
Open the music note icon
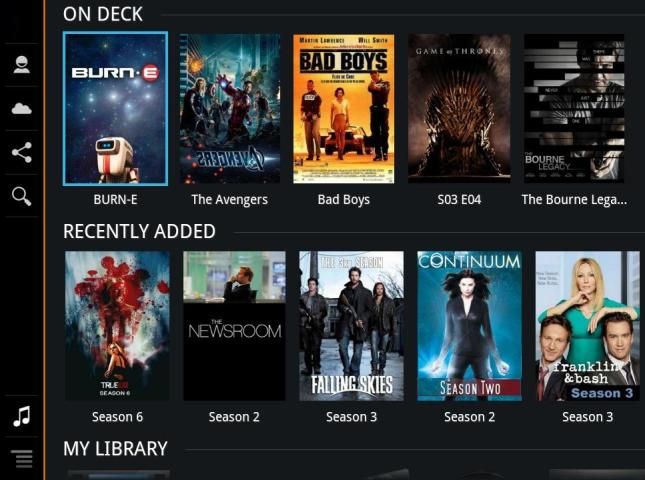[21, 416]
